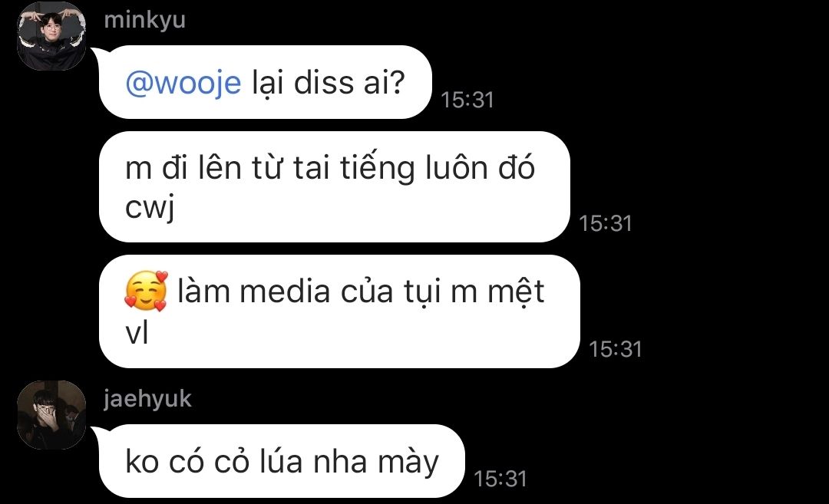
Task: Open jaehyuk's profile picture avatar
Action: pyautogui.click(x=51, y=415)
